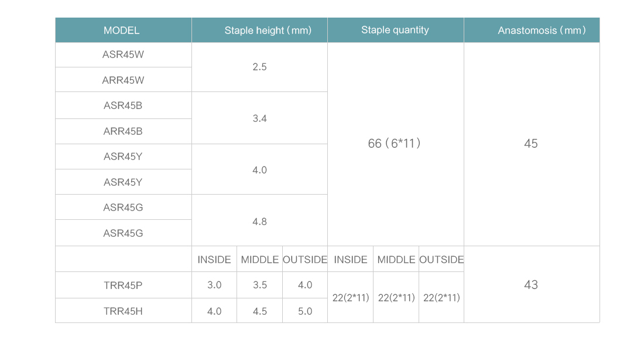Click the 4.8 staple height value
The width and height of the screenshot is (644, 350).
tap(259, 222)
